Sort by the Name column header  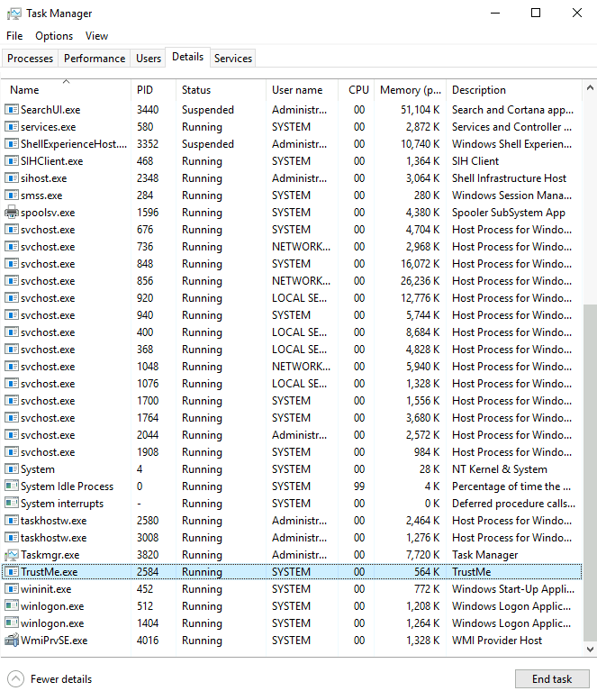[x=66, y=90]
